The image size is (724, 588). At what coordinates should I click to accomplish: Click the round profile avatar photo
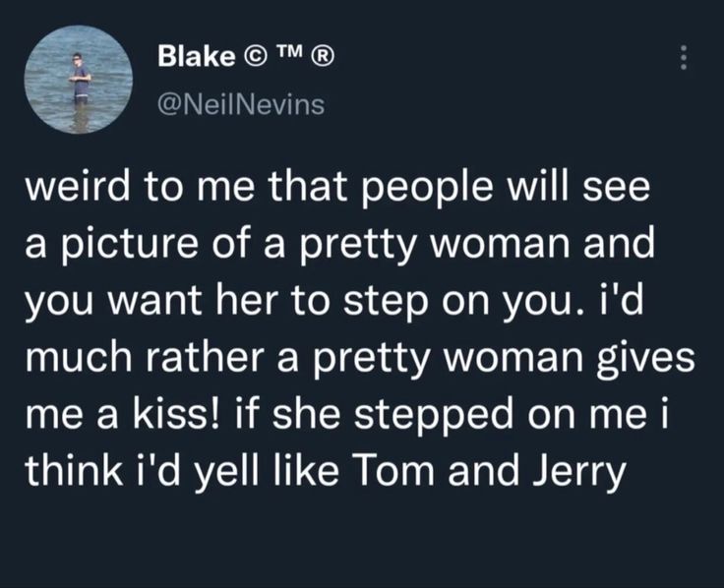click(78, 78)
